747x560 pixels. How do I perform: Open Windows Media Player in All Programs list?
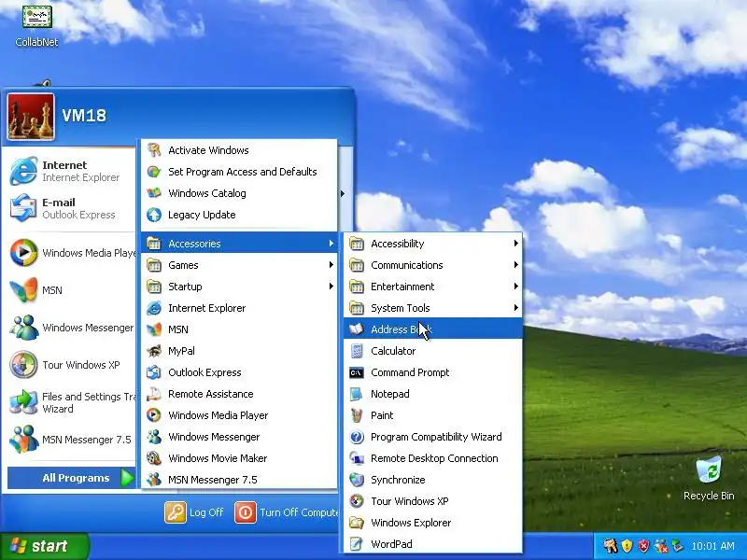tap(239, 415)
